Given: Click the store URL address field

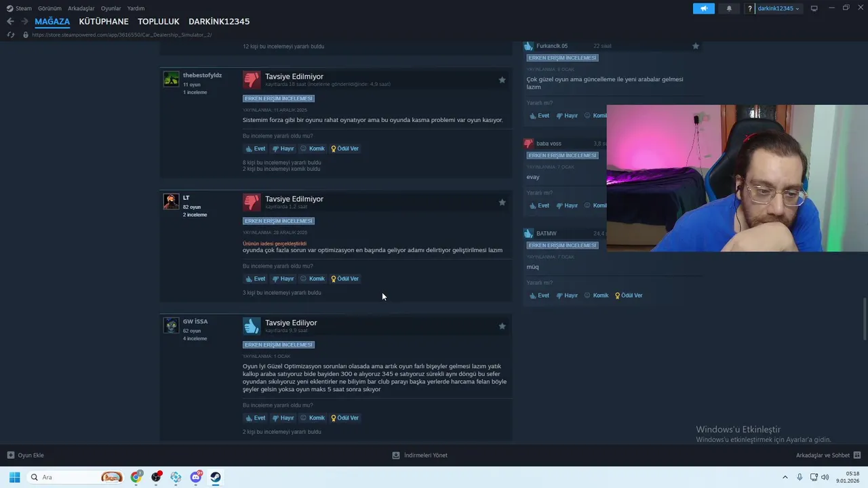Looking at the screenshot, I should coord(122,35).
